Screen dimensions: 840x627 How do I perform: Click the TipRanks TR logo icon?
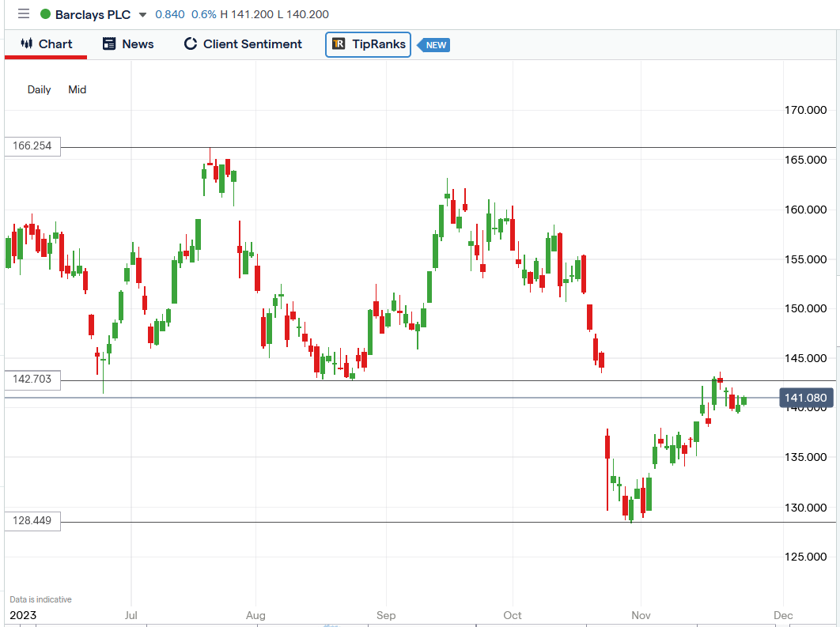339,44
